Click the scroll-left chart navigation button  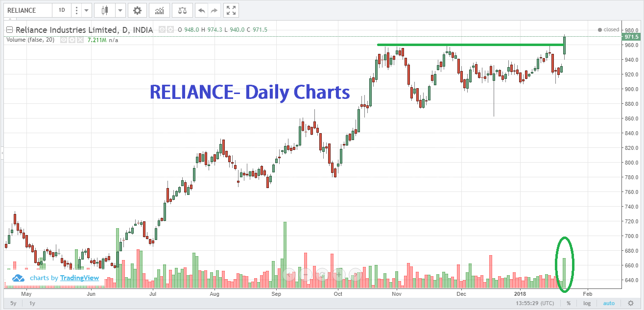289,274
